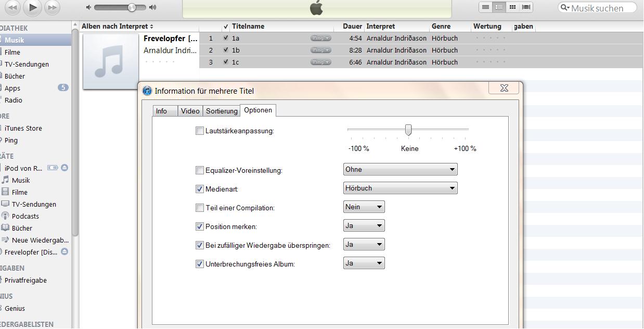Open Musik under the iPod device
Image resolution: width=644 pixels, height=329 pixels.
coord(21,180)
